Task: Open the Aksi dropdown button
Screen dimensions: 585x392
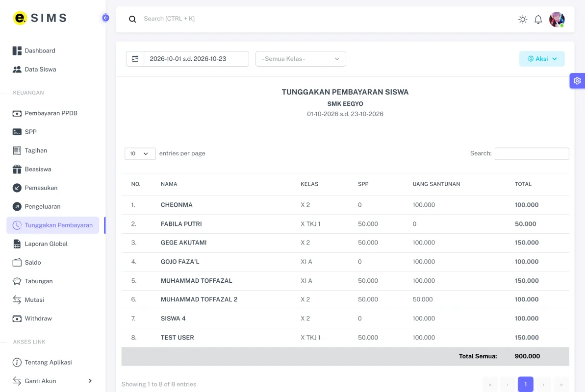Action: tap(542, 59)
